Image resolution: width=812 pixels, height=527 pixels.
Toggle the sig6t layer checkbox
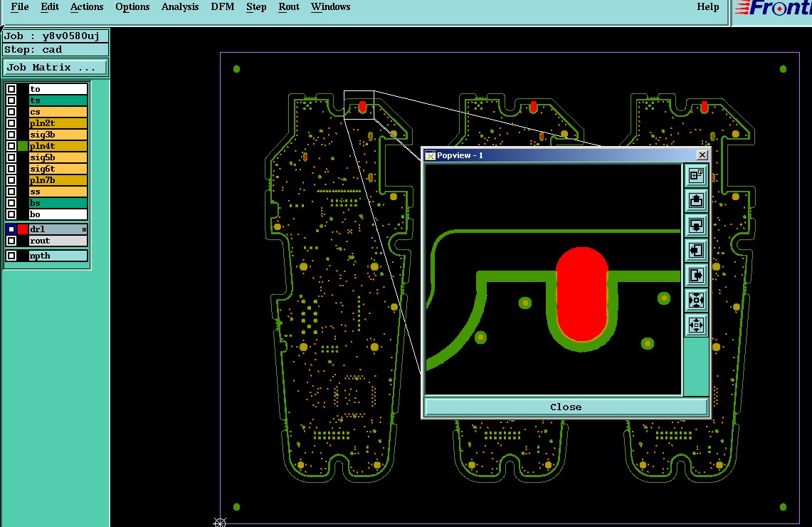point(11,168)
